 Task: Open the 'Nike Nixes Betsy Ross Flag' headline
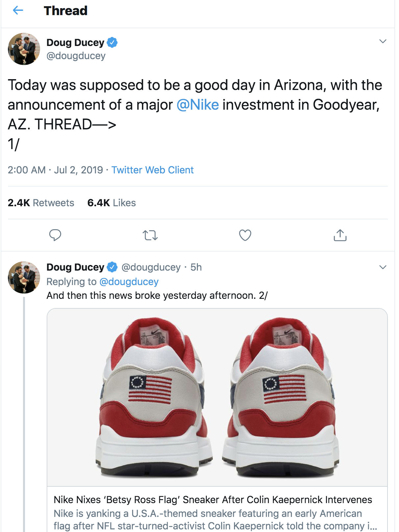point(213,500)
